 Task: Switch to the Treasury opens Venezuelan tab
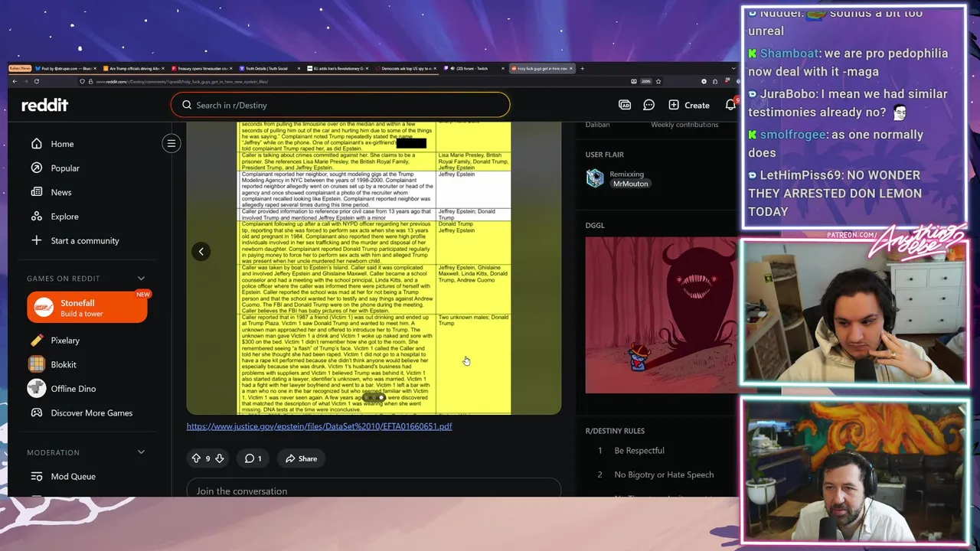(x=201, y=69)
